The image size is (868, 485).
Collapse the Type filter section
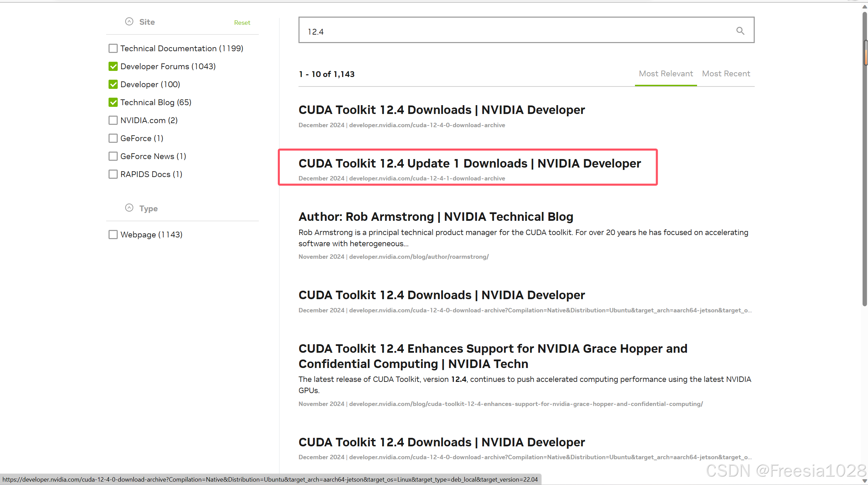tap(129, 208)
